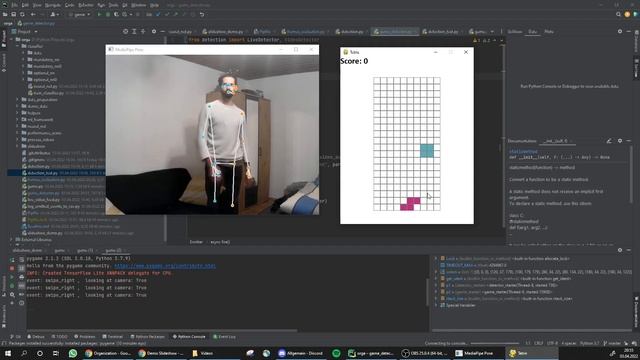Click Expand All icon in Project panel header
Image resolution: width=640 pixels, height=360 pixels.
[x=134, y=31]
